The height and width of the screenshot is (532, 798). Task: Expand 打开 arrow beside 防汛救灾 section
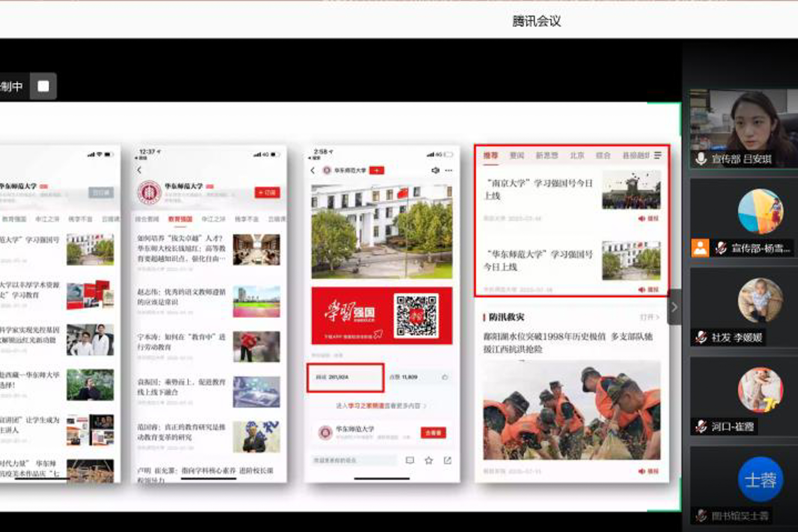tap(650, 317)
